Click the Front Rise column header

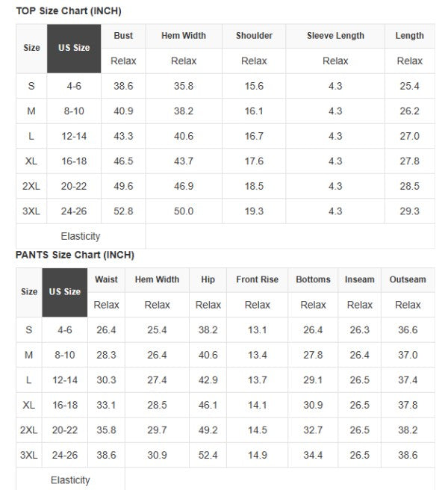(x=257, y=279)
